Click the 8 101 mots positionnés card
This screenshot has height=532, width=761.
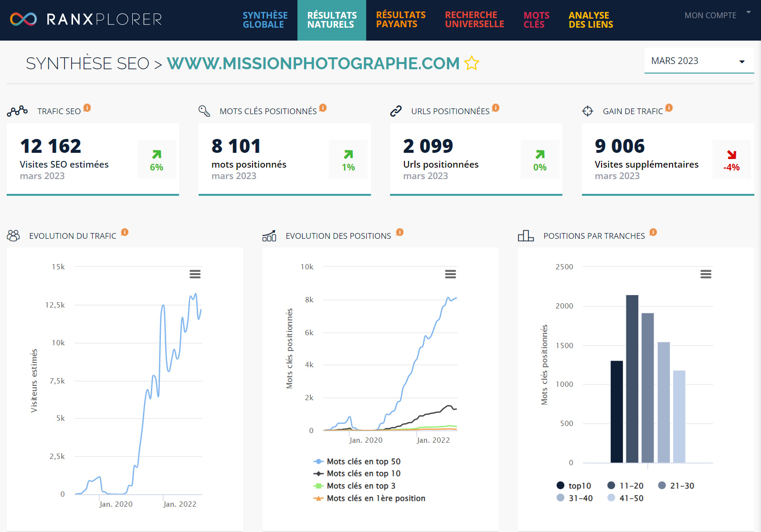pyautogui.click(x=285, y=159)
